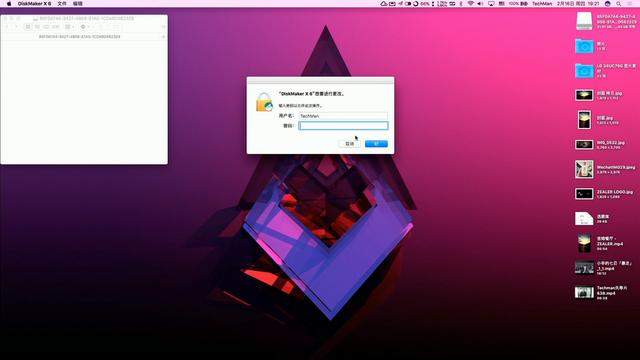The image size is (640, 360).
Task: Click the blue confirm button in dialog
Action: 376,144
